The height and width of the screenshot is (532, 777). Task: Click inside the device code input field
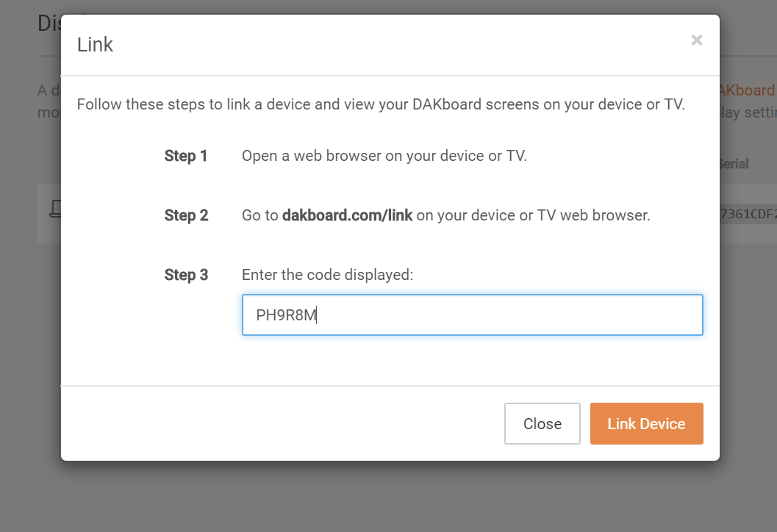coord(472,314)
